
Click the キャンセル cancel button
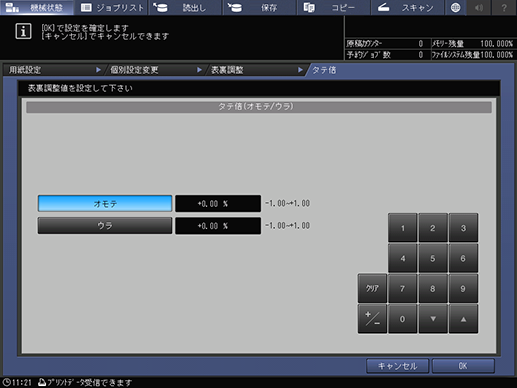coord(397,366)
